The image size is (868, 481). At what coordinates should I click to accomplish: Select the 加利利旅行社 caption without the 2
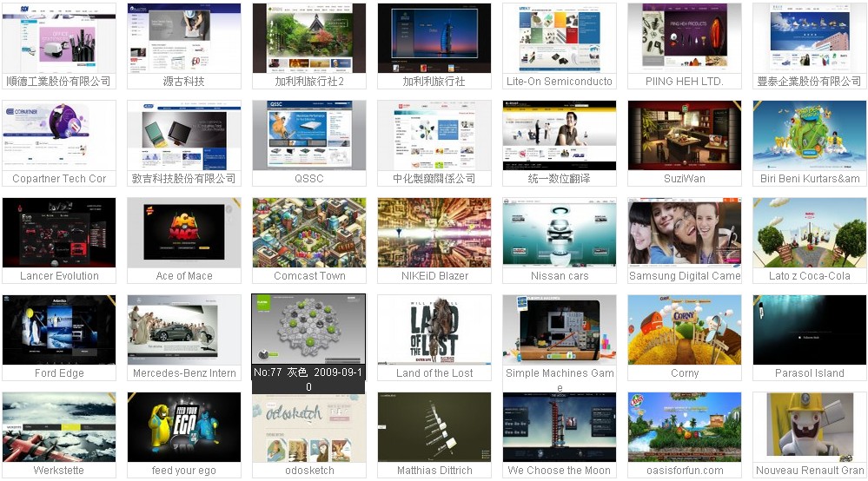click(434, 82)
